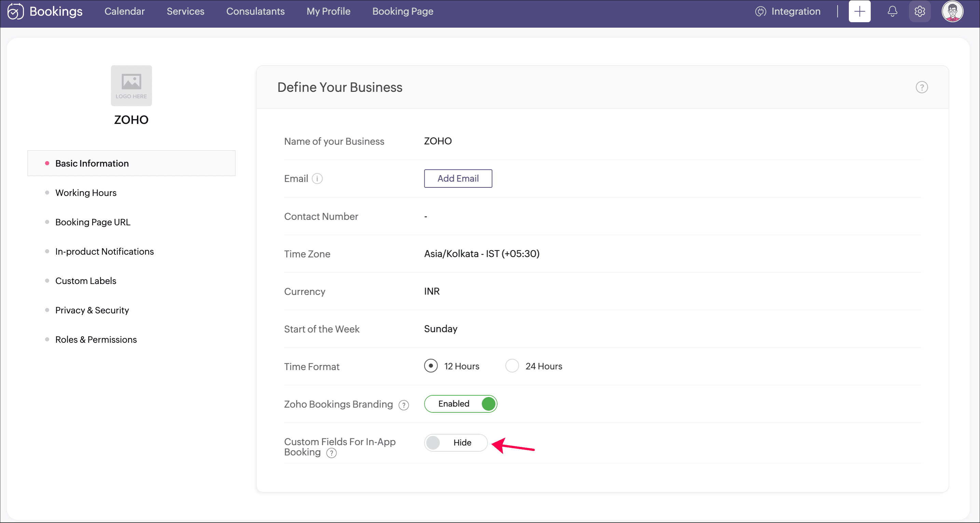The height and width of the screenshot is (523, 980).
Task: Click the Integration link
Action: (x=796, y=11)
